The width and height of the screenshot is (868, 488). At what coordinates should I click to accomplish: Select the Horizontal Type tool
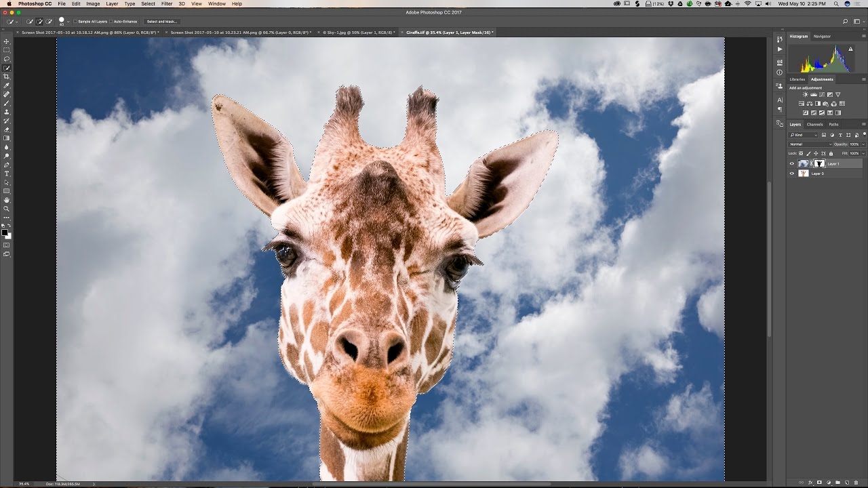pos(7,174)
